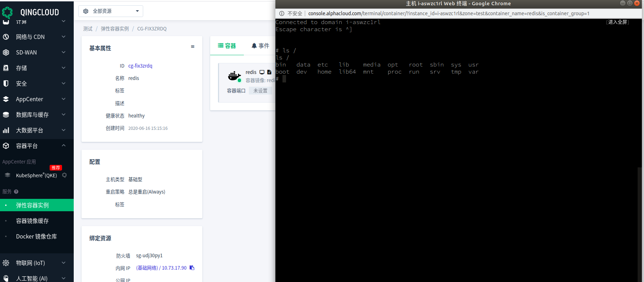Collapse the 容器平台 section chevron
This screenshot has height=282, width=644.
click(x=63, y=145)
